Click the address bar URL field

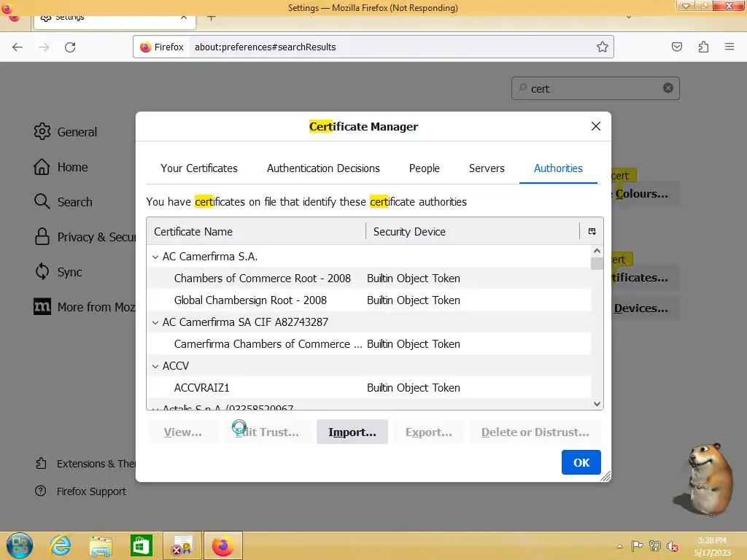pos(391,47)
